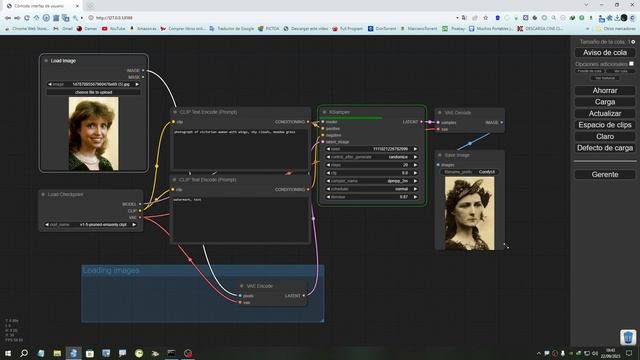The height and width of the screenshot is (360, 640).
Task: Click the KSampler cfg slider field
Action: tap(372, 173)
